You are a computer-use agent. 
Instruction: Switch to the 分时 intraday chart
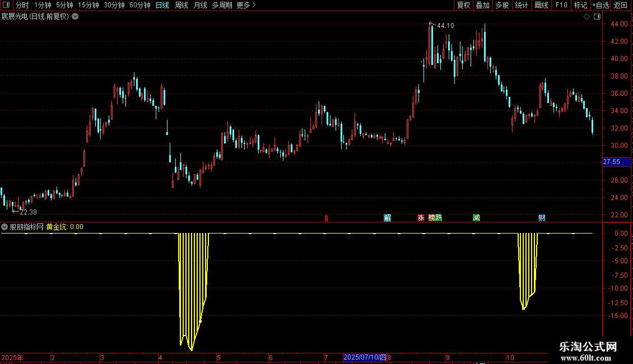(x=22, y=5)
